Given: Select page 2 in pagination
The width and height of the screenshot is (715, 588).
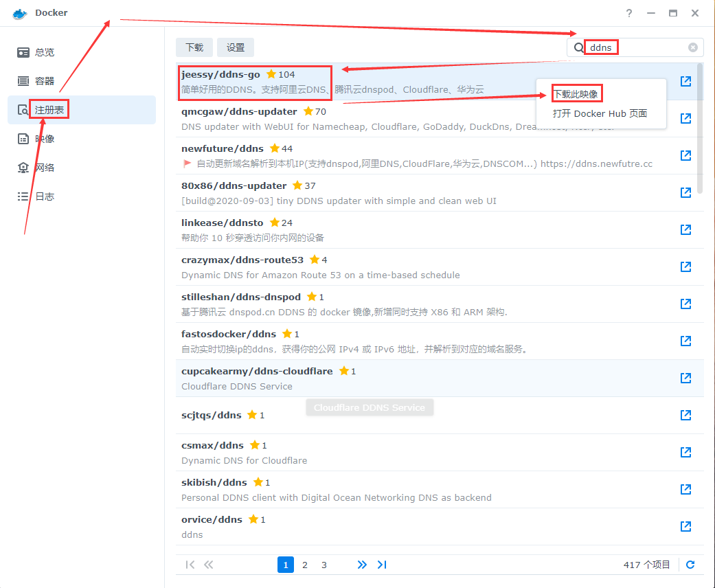Looking at the screenshot, I should (x=304, y=565).
